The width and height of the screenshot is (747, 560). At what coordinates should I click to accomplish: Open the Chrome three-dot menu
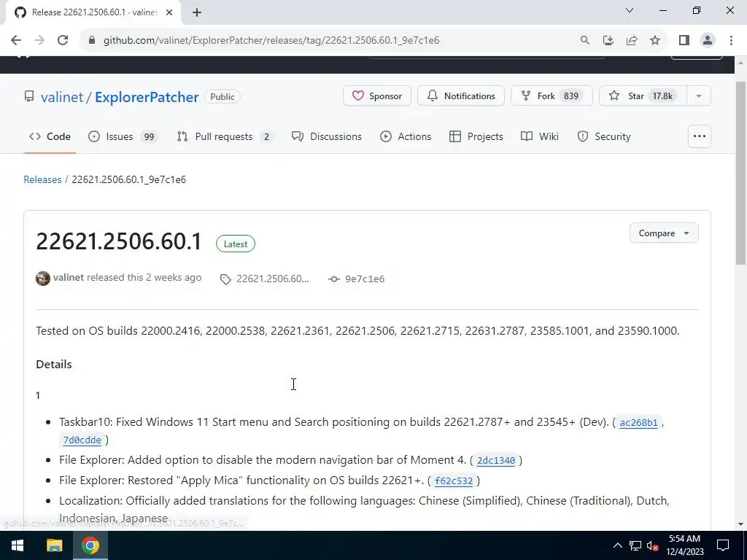731,41
